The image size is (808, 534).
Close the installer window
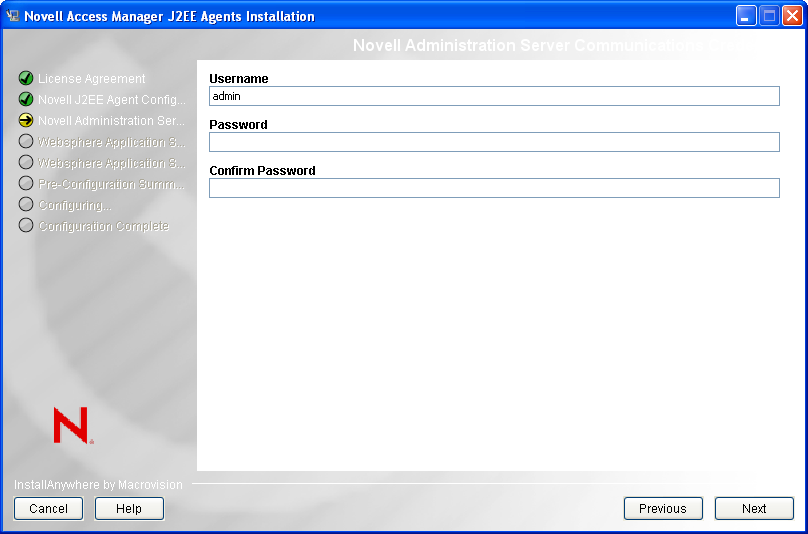792,16
